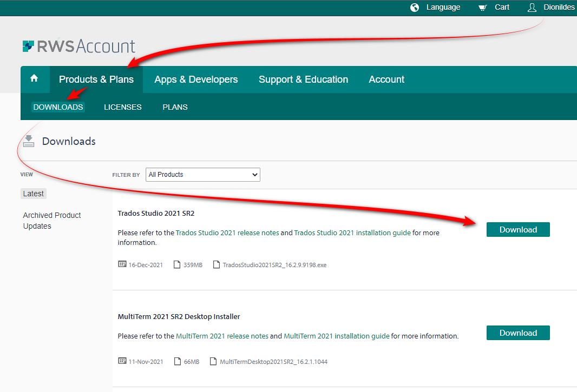
Task: Click the 66MB file size text
Action: coord(192,362)
